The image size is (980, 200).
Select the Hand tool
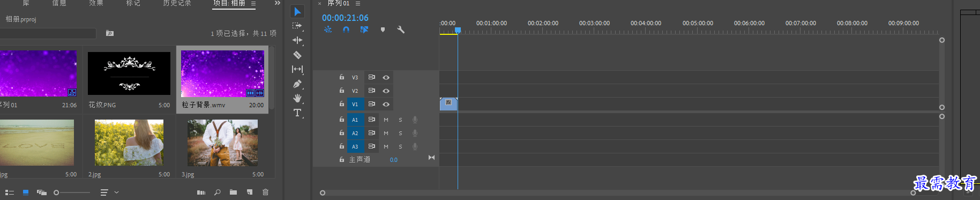click(x=297, y=98)
